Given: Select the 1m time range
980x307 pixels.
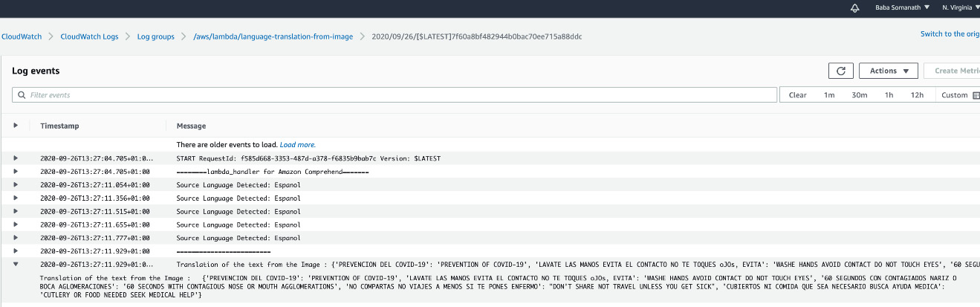Looking at the screenshot, I should [829, 95].
